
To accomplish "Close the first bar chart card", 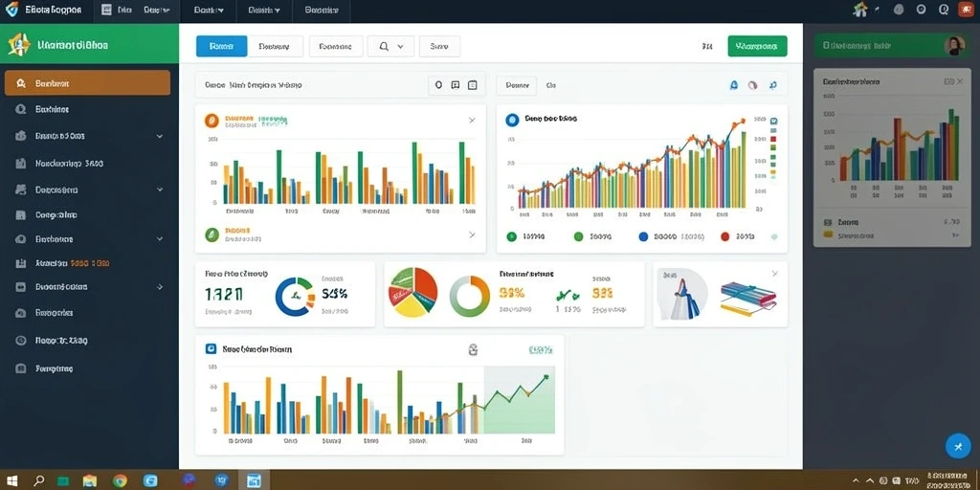I will (x=472, y=120).
